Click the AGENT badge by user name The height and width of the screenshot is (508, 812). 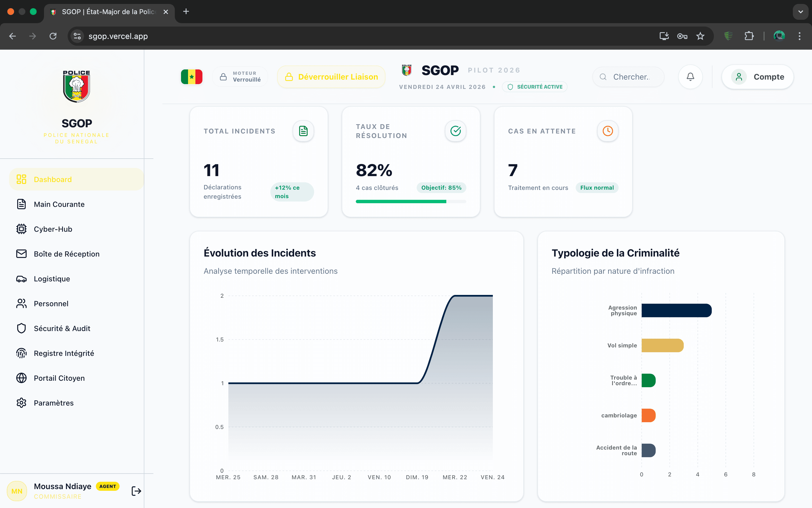[x=108, y=486]
